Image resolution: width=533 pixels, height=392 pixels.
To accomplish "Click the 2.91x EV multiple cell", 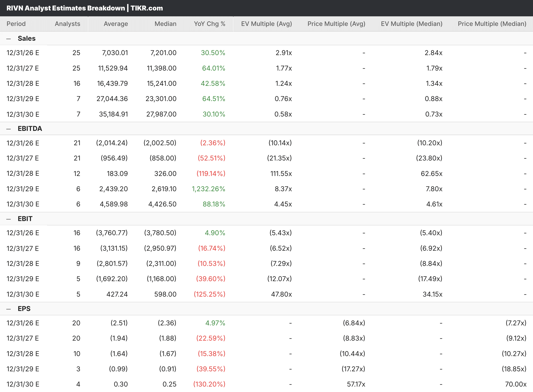I will [x=284, y=53].
